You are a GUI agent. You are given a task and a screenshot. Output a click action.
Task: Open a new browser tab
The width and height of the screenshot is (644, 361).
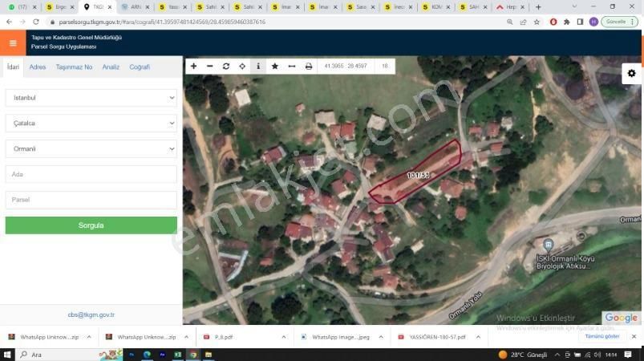[x=538, y=7]
